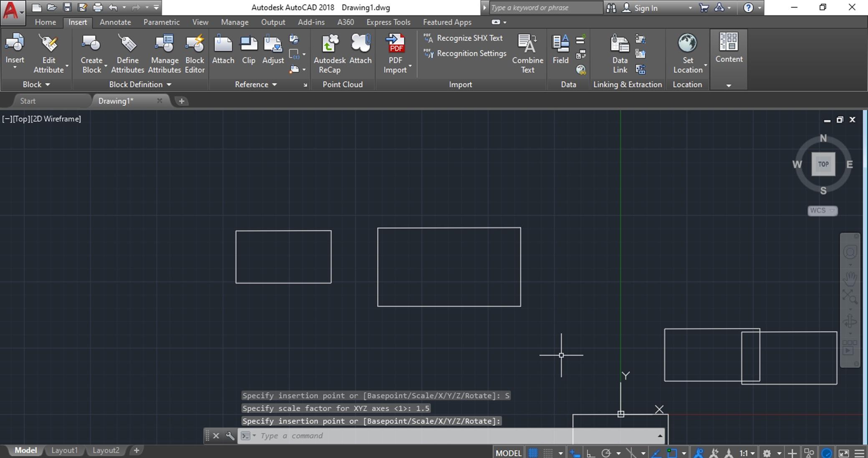Open Reference panel dialog launcher arrow

click(305, 85)
